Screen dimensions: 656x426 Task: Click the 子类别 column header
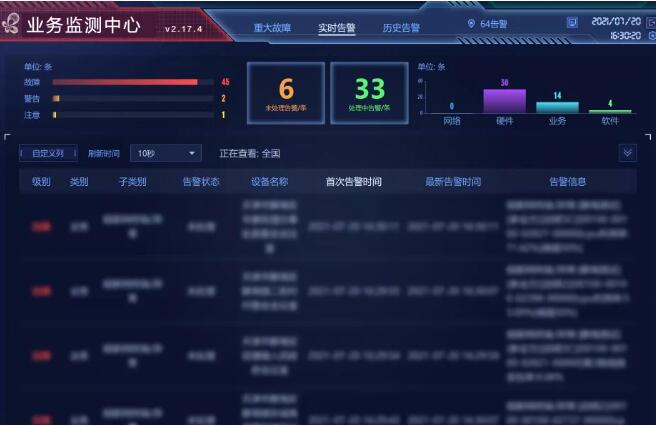[x=133, y=182]
